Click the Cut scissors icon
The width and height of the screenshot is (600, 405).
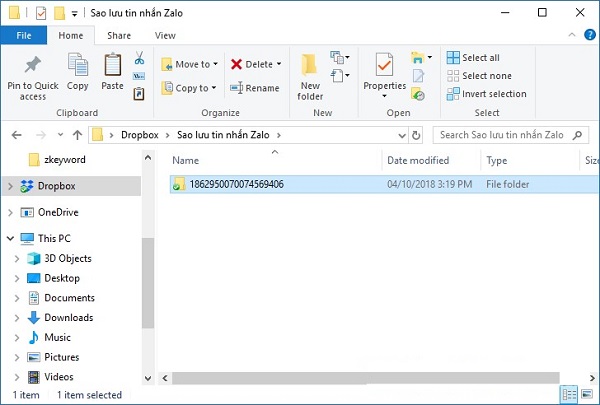(x=139, y=57)
